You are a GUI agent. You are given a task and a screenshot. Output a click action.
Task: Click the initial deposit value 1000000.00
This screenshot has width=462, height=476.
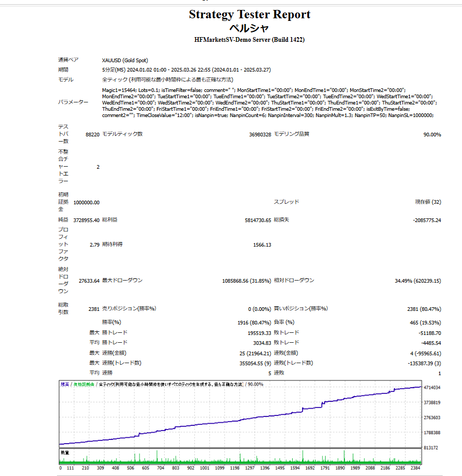[87, 203]
